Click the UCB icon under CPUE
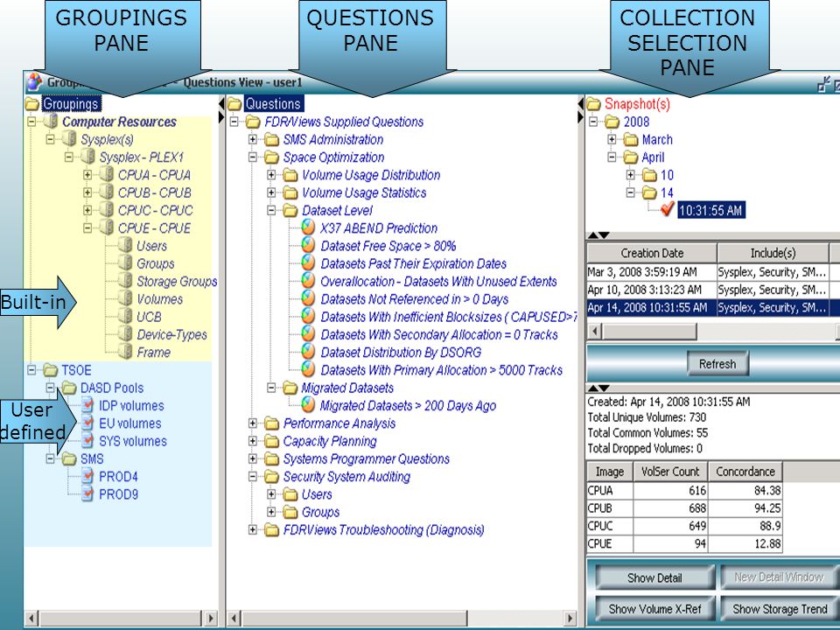This screenshot has width=840, height=630. 126,316
